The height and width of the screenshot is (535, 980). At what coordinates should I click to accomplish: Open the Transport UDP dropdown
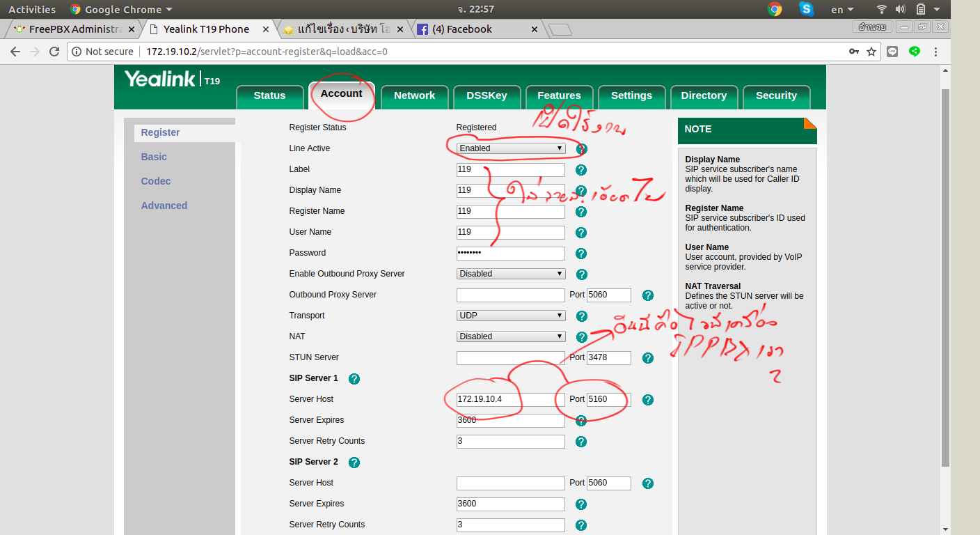(511, 316)
